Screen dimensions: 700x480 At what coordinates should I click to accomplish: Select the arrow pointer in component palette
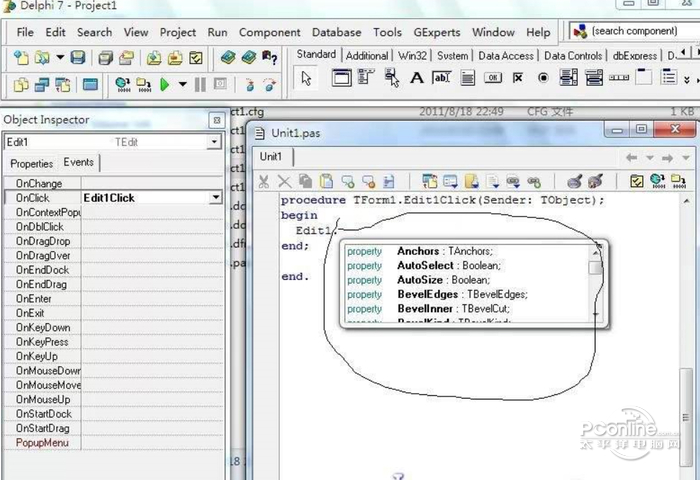coord(306,78)
